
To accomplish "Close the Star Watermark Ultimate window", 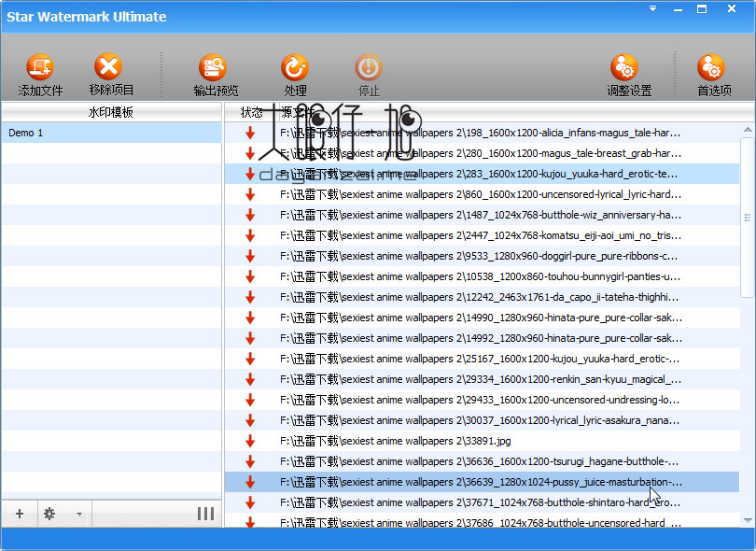I will click(732, 8).
